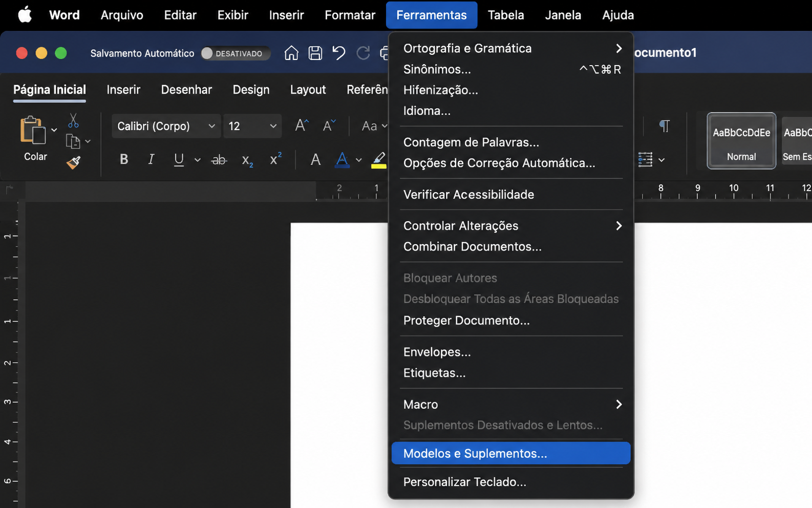Switch to the Desenhar ribbon tab
Image resolution: width=812 pixels, height=508 pixels.
[186, 90]
